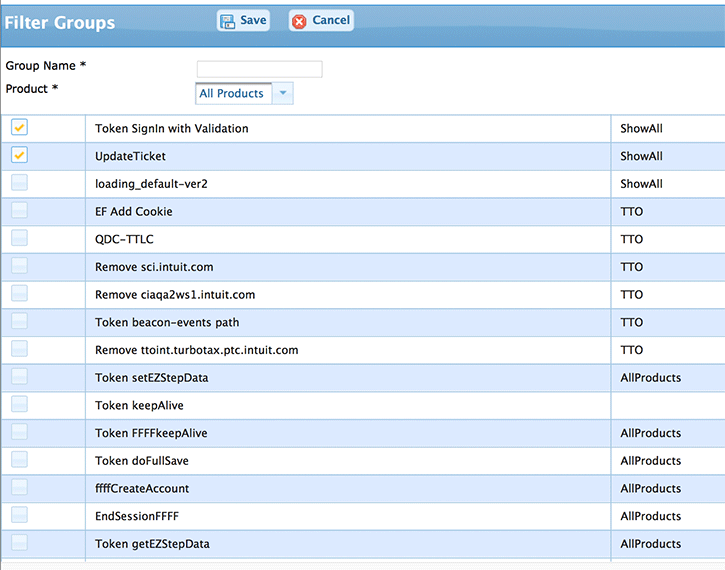This screenshot has width=725, height=570.
Task: Click the 'Token FFFFkeepAlive' filter name
Action: click(x=151, y=433)
